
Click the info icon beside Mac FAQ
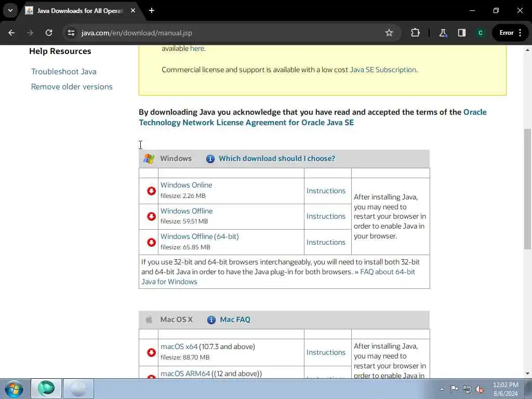211,320
